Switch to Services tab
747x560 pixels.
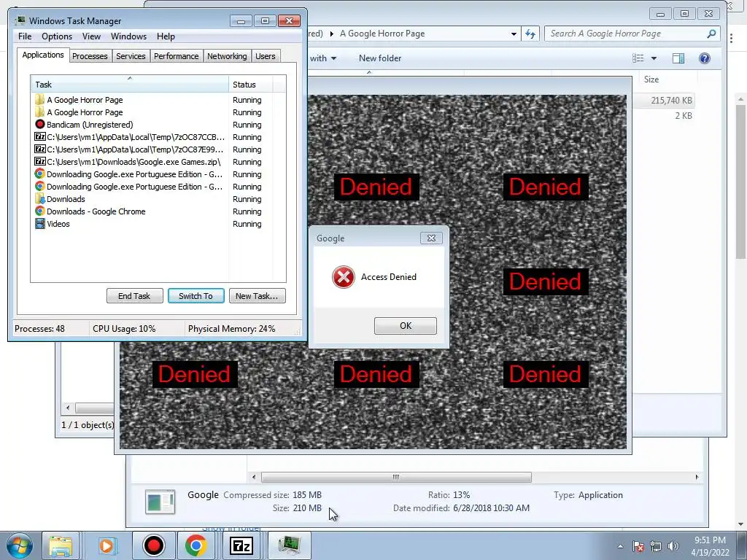(131, 56)
